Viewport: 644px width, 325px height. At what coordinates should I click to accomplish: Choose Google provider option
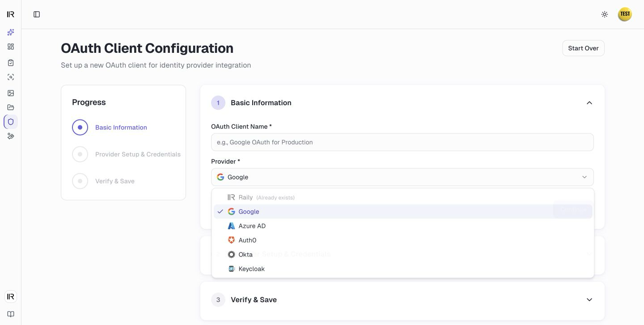click(x=403, y=212)
